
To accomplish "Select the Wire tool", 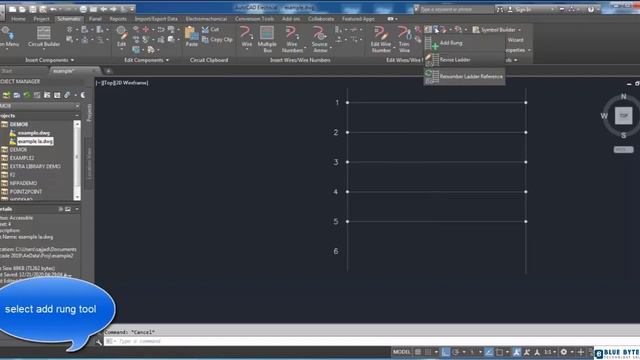I will point(246,37).
